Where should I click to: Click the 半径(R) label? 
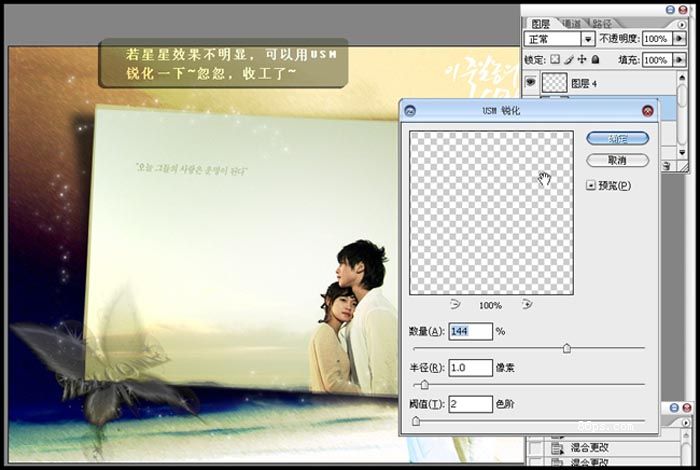(x=427, y=368)
